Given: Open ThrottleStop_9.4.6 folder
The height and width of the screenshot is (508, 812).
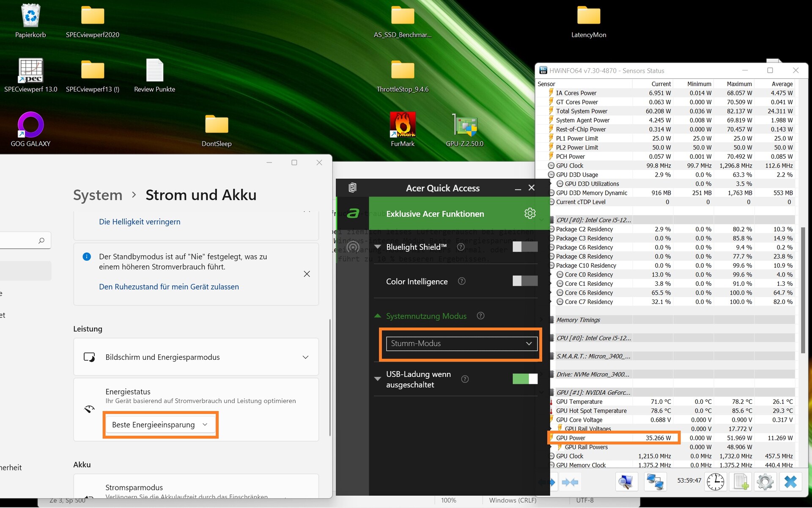Looking at the screenshot, I should pos(403,75).
